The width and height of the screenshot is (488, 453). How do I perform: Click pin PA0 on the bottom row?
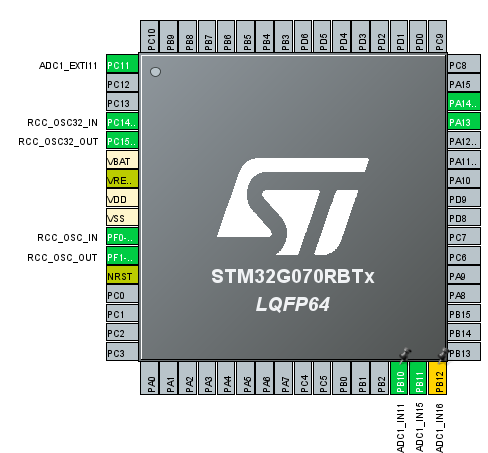[x=150, y=378]
